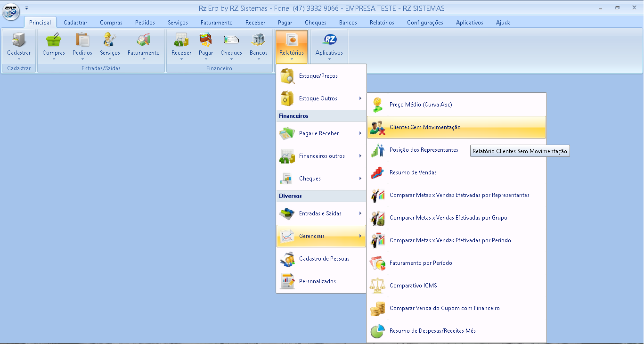The image size is (644, 344).
Task: Click the Aplicativos RZ icon
Action: tap(329, 40)
